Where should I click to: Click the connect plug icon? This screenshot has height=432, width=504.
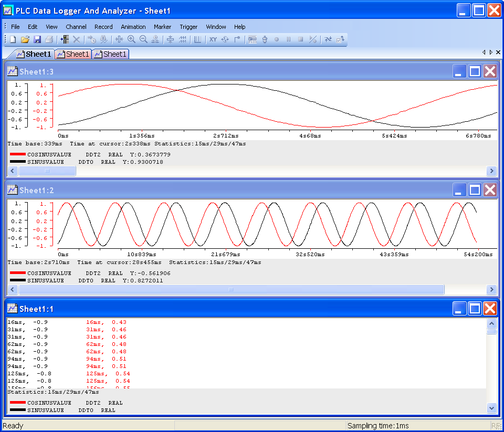pos(265,39)
